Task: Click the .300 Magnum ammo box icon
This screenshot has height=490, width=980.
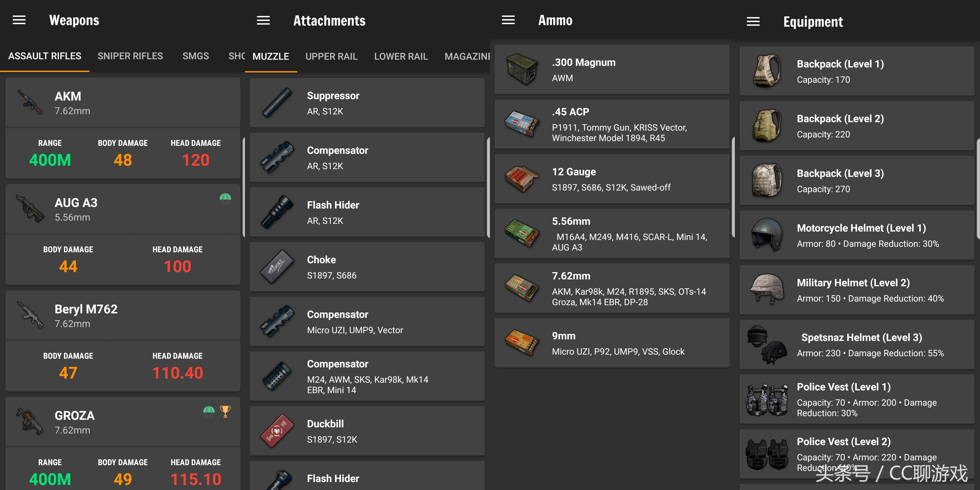Action: pos(522,70)
